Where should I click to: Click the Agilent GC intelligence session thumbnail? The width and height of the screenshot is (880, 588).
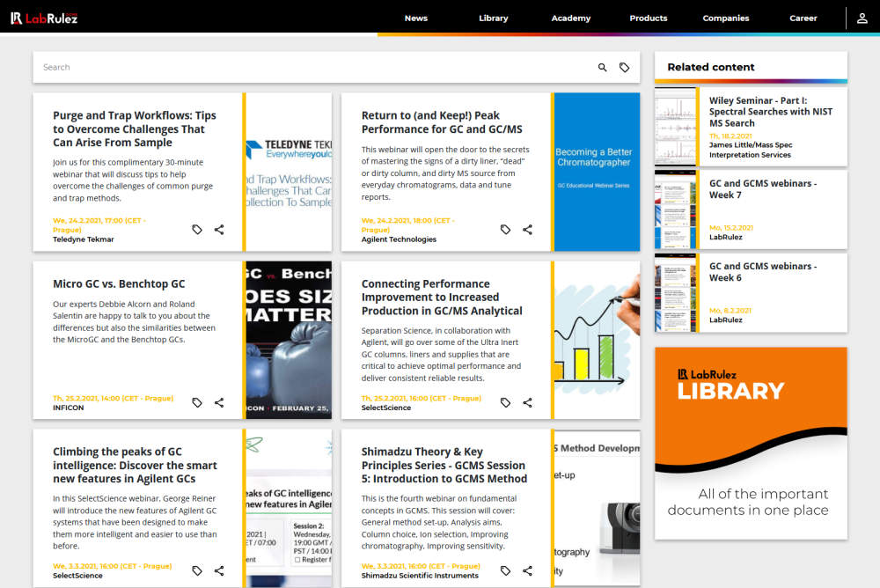point(289,508)
